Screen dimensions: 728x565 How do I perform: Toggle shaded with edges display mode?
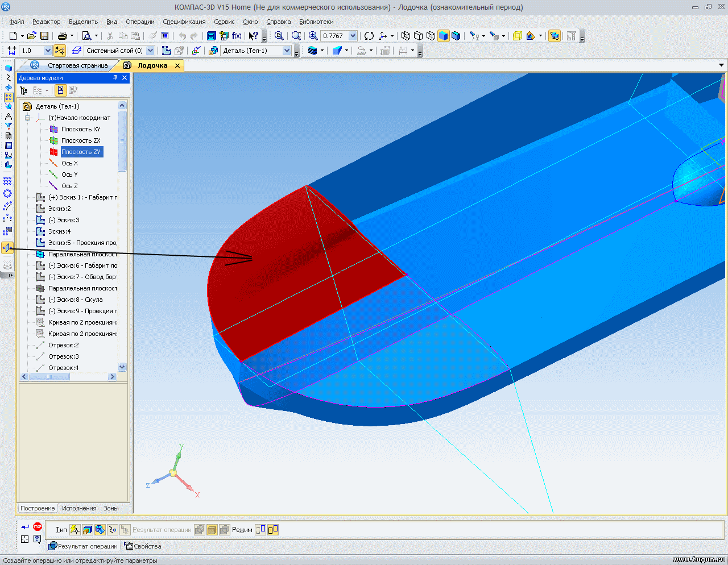point(456,36)
